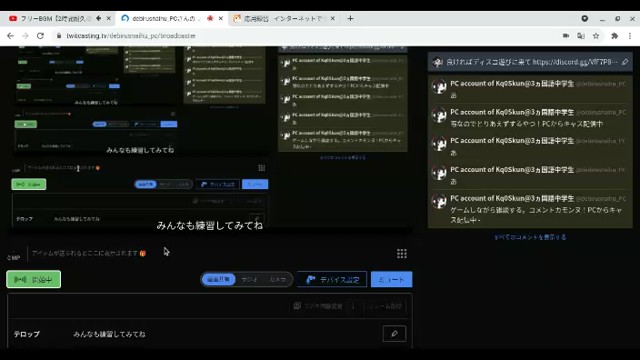
Task: Edit the telop text with pencil icon
Action: point(394,333)
